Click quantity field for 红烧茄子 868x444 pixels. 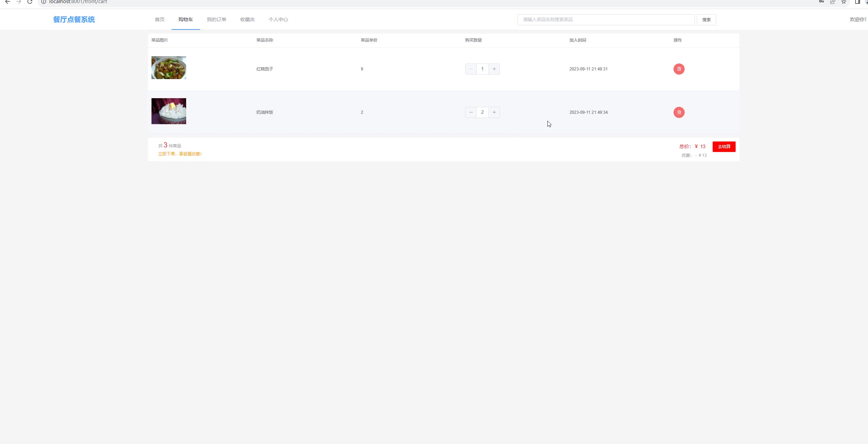click(482, 69)
